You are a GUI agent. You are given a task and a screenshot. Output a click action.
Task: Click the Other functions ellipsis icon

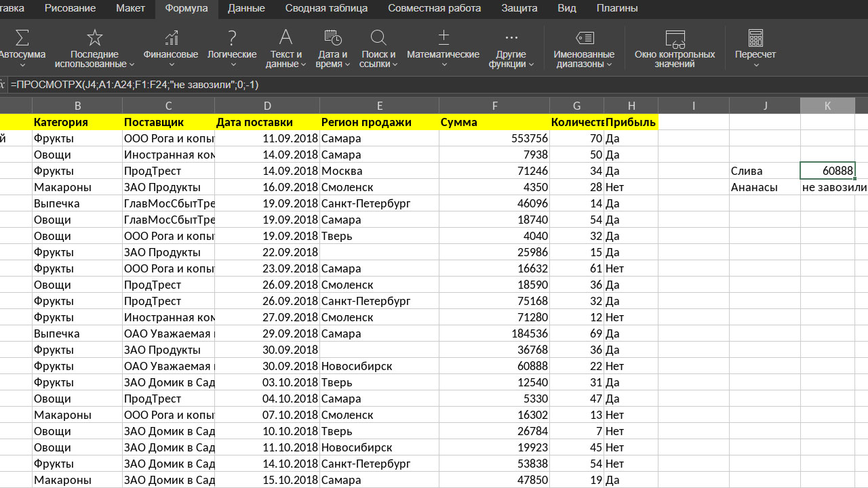coord(511,37)
